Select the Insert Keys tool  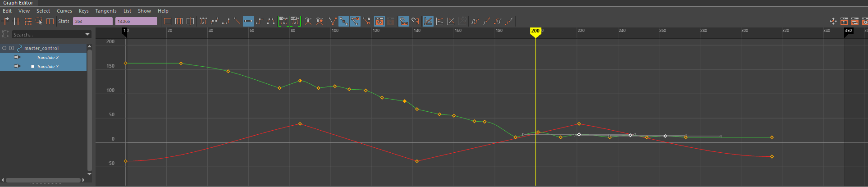point(17,21)
